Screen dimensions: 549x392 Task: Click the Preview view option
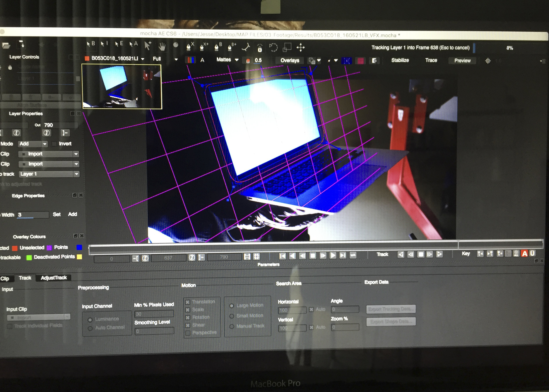click(462, 61)
